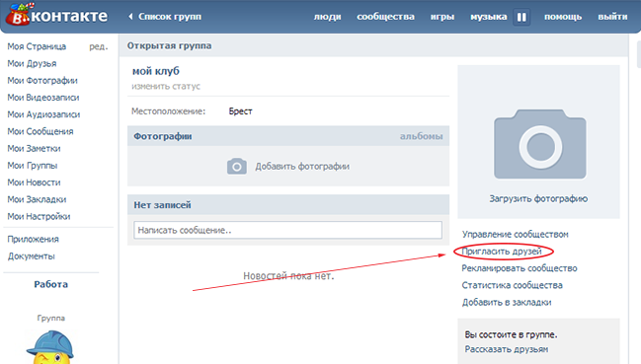Image resolution: width=641 pixels, height=364 pixels.
Task: Click the Вы состоите в группе text
Action: tap(511, 334)
